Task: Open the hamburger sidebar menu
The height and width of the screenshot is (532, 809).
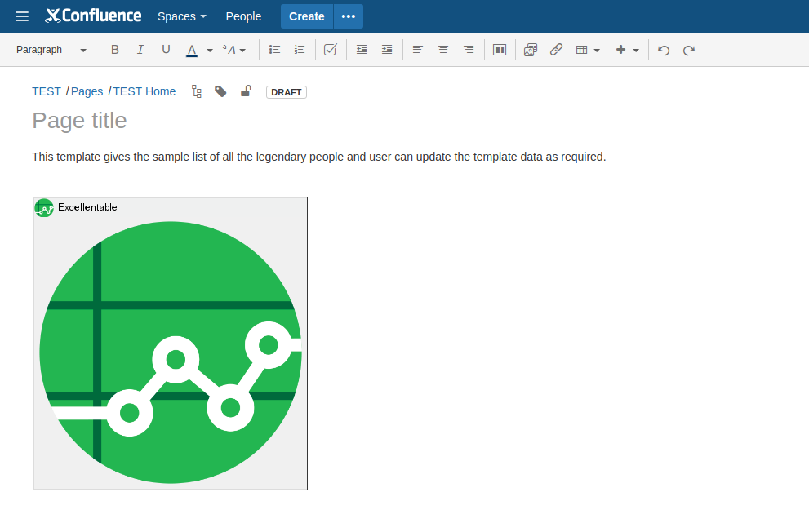Action: tap(22, 16)
